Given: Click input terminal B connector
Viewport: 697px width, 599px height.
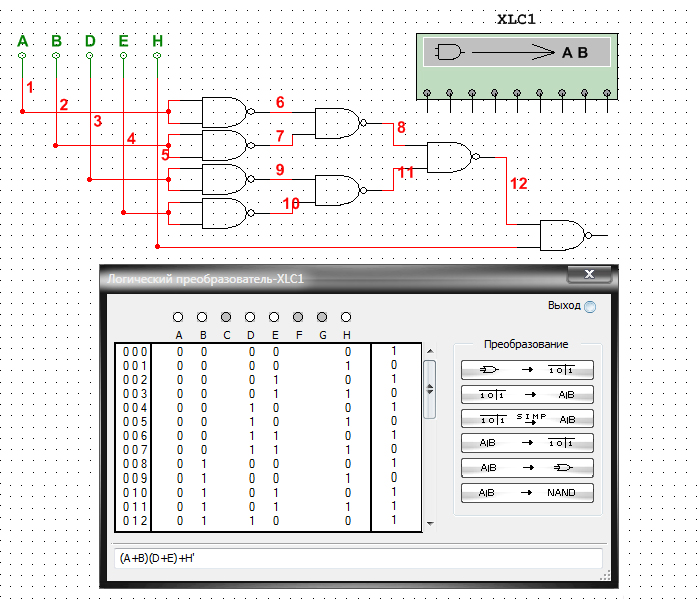Looking at the screenshot, I should 56,56.
